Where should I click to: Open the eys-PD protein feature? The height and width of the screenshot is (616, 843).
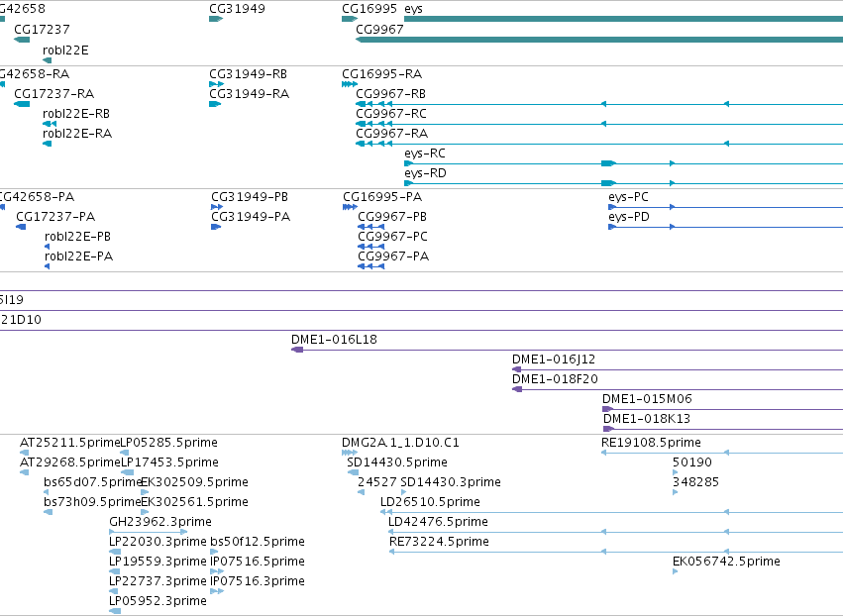629,217
